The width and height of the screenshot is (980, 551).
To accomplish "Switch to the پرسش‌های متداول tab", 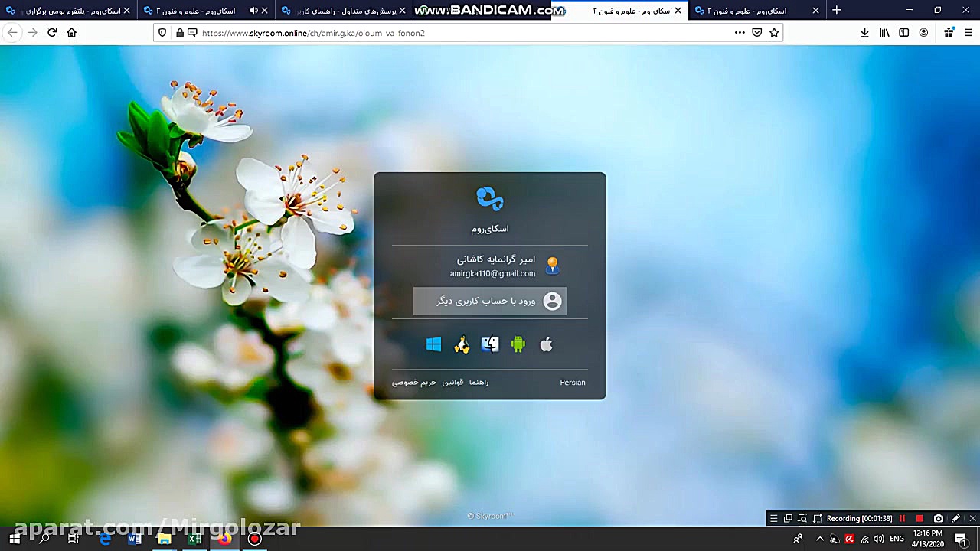I will pos(337,11).
